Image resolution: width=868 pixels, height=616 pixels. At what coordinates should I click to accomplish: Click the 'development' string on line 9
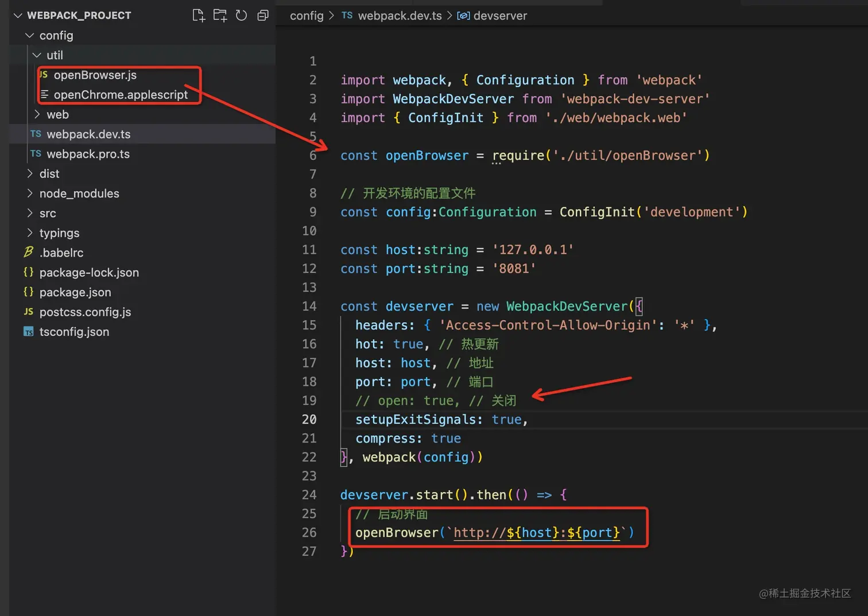click(691, 212)
